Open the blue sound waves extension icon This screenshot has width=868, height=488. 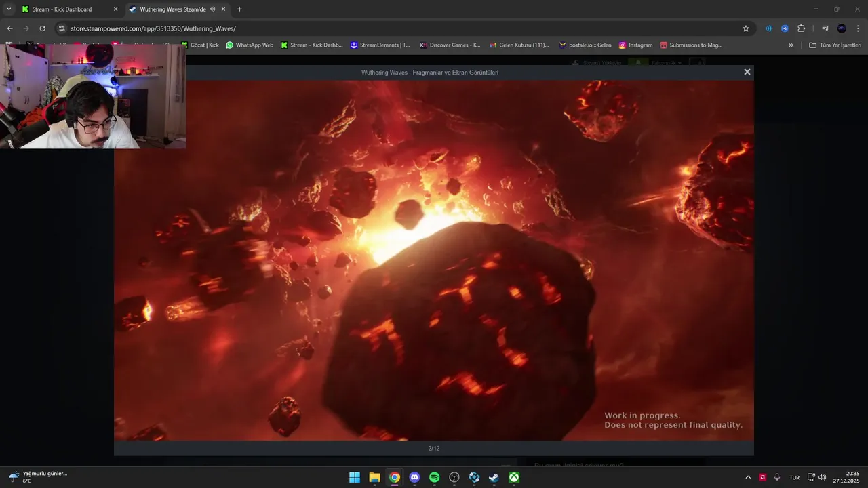click(768, 28)
